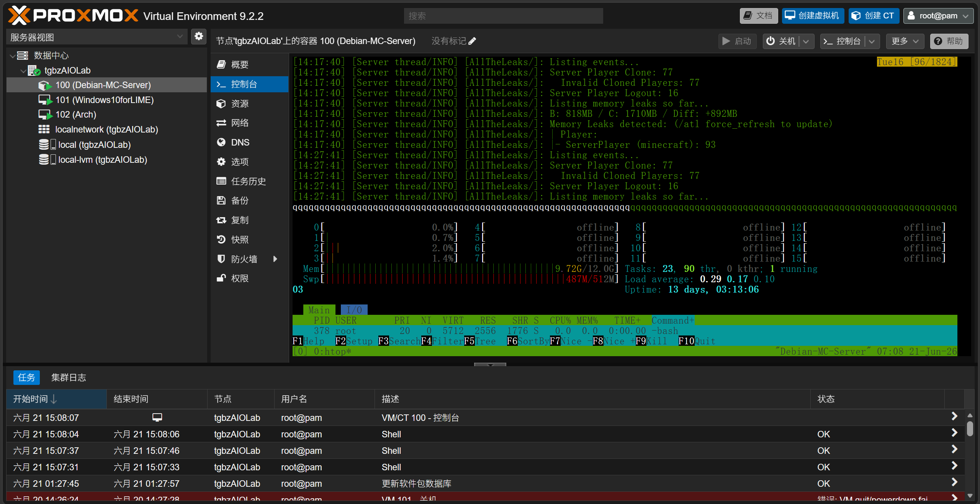Click container 100 cube icon in tree
Screen dimensions: 980x504
click(45, 85)
